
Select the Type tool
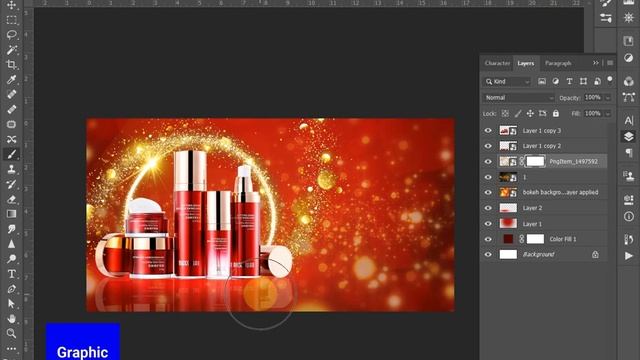pyautogui.click(x=11, y=274)
